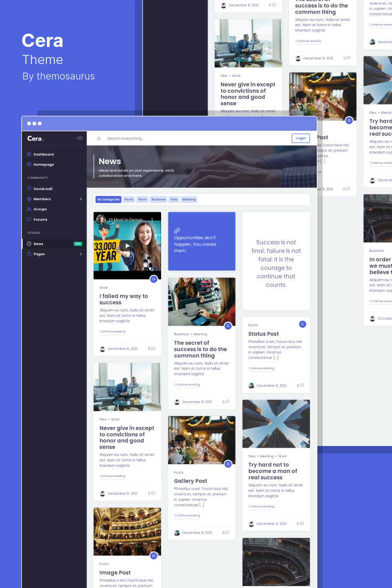392x588 pixels.
Task: Open 'The secret of success' post title
Action: [x=200, y=349]
